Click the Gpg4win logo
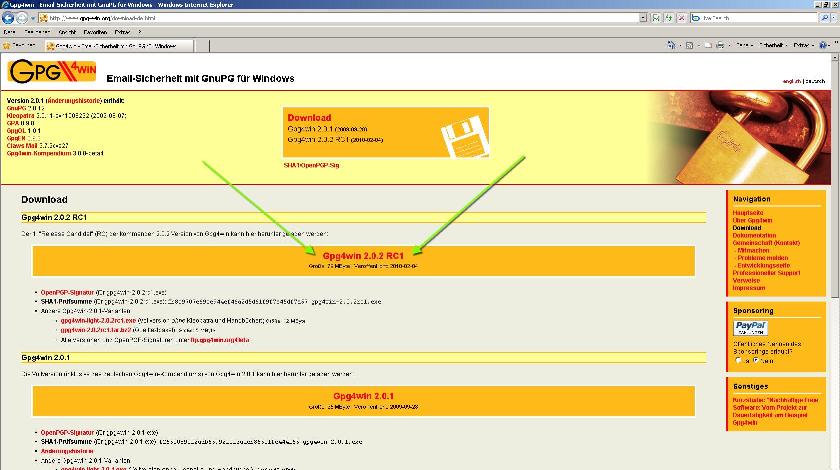The width and height of the screenshot is (840, 470). pyautogui.click(x=52, y=71)
